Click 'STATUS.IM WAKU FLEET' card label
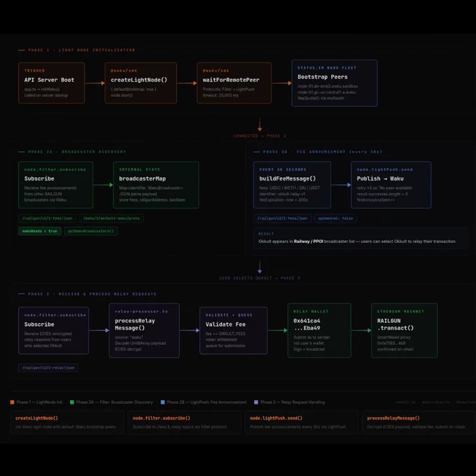Viewport: 476px width, 476px height. click(x=327, y=68)
